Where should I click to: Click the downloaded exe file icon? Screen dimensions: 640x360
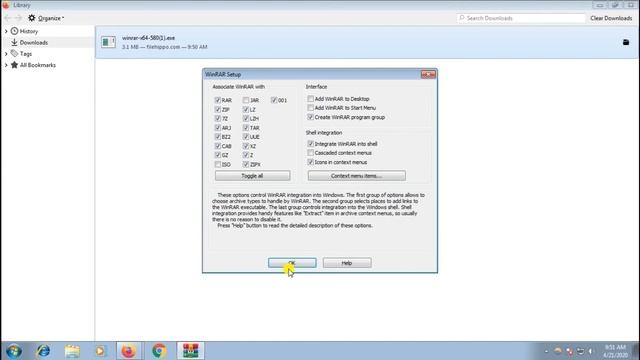click(x=108, y=42)
